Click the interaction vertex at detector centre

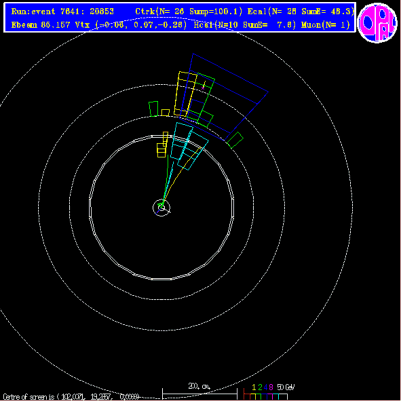[161, 207]
